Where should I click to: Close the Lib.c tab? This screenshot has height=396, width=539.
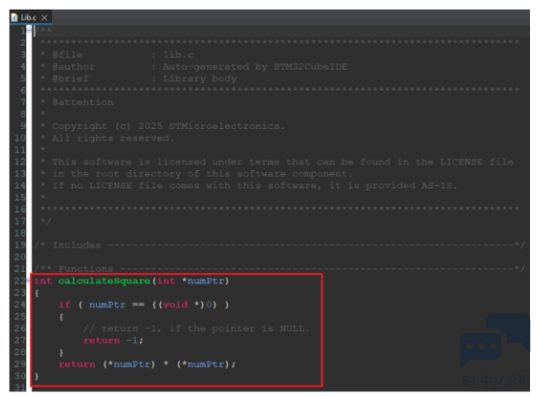coord(44,18)
